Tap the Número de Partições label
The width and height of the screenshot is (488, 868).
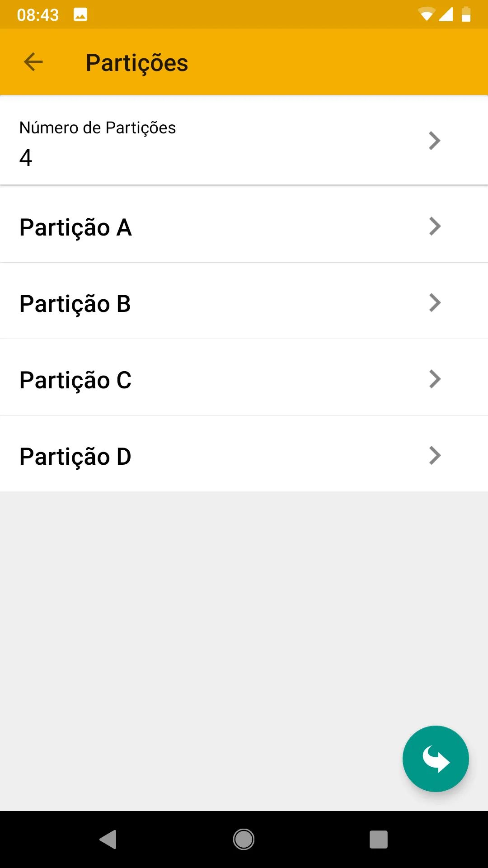98,128
